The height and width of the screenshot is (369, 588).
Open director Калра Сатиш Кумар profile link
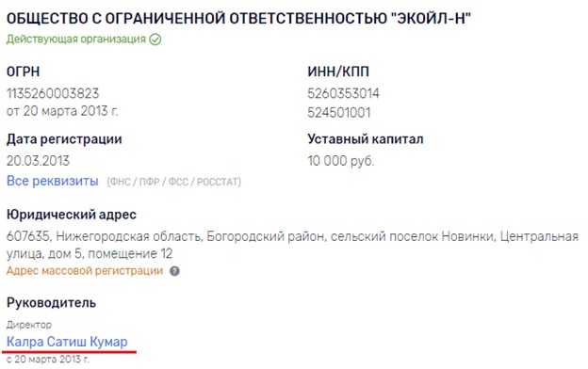click(67, 342)
